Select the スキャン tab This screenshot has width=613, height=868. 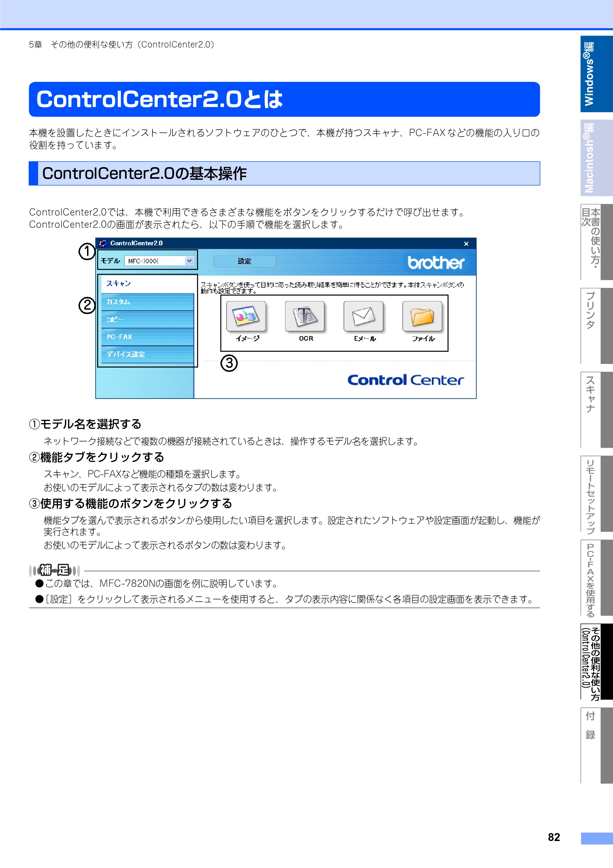point(147,284)
